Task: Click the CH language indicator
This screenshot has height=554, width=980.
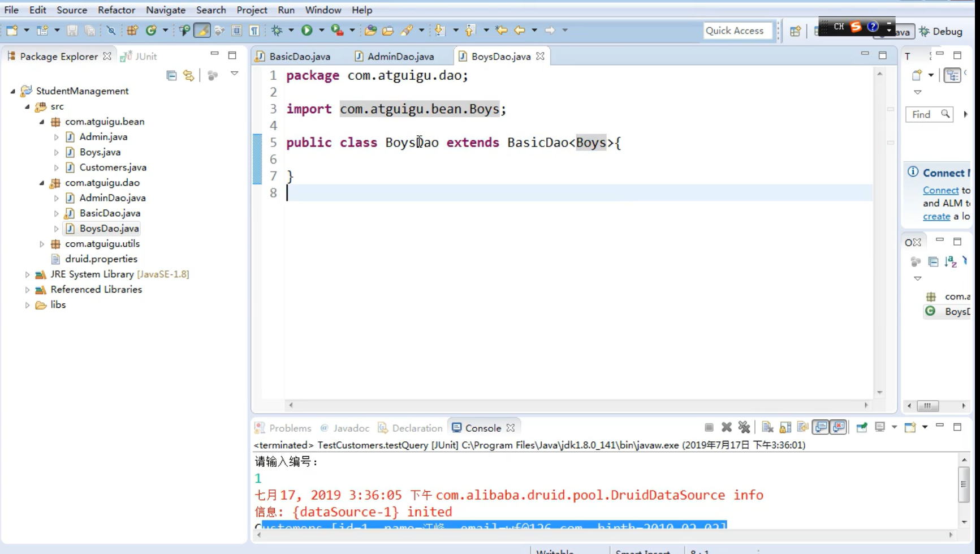Action: point(839,27)
